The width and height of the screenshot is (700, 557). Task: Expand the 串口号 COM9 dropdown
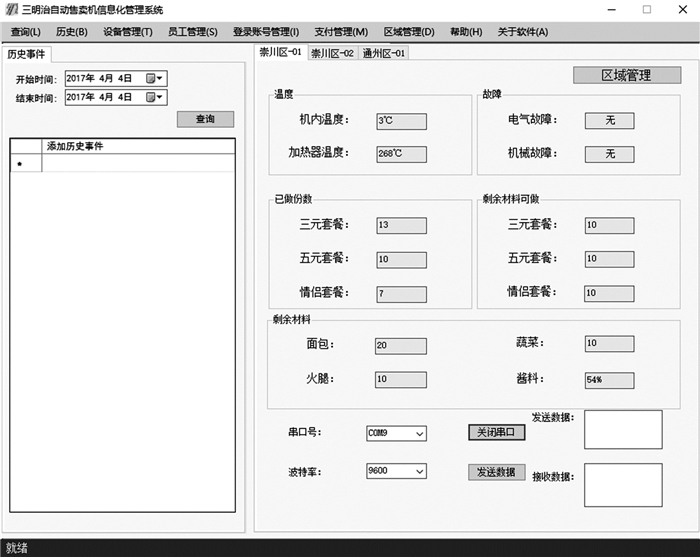(x=419, y=434)
